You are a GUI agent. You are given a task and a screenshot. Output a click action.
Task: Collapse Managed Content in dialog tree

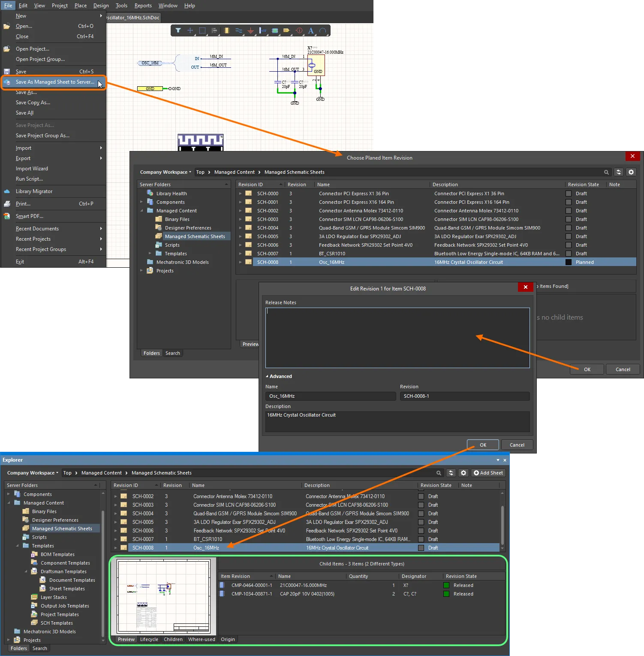click(x=141, y=211)
